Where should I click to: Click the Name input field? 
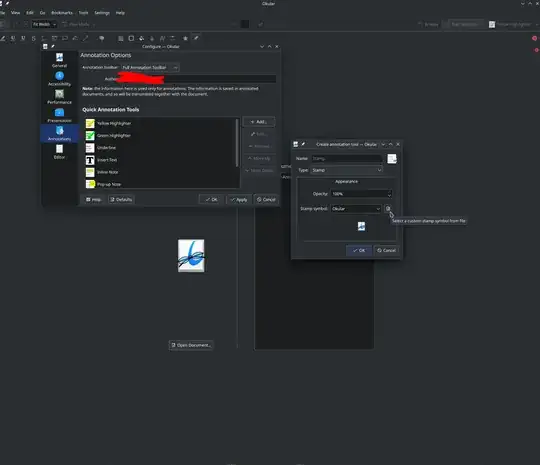pyautogui.click(x=347, y=159)
